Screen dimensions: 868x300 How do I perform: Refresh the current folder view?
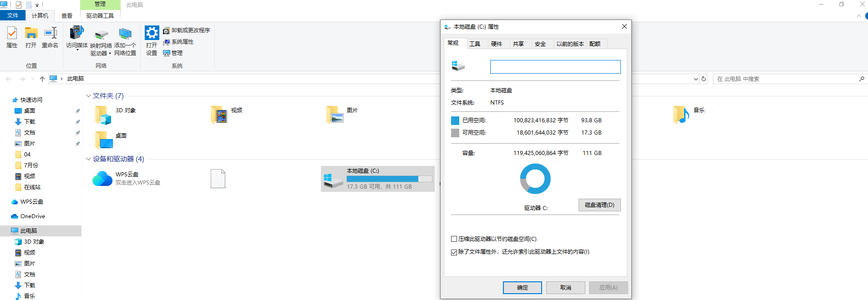(x=704, y=79)
